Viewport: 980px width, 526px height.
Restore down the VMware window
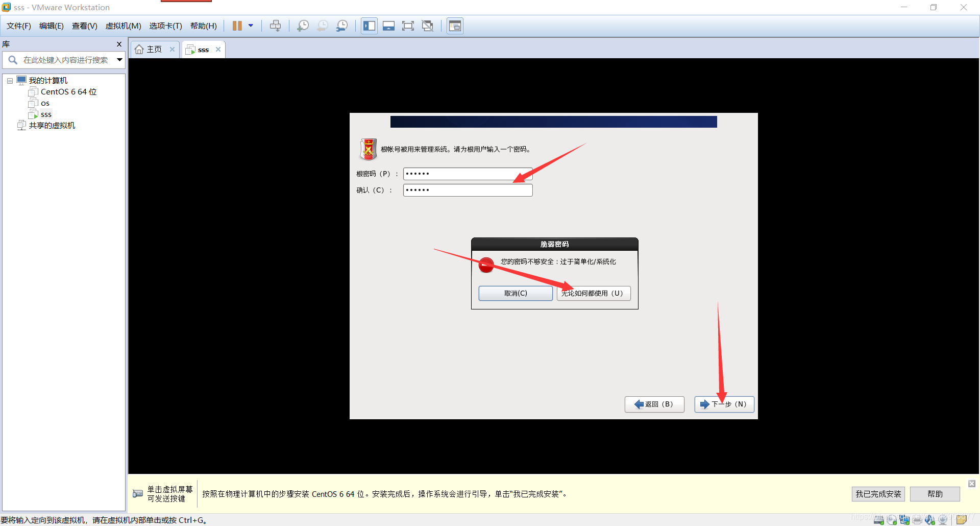934,7
